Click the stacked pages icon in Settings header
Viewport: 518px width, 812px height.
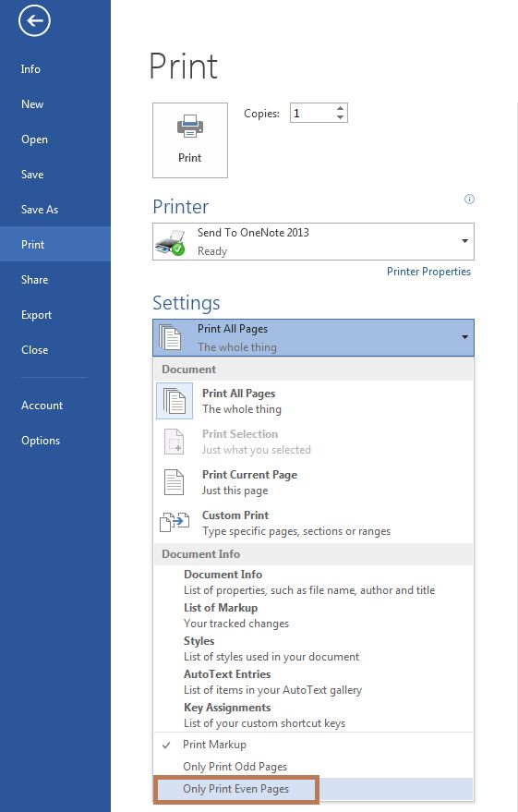[x=170, y=338]
